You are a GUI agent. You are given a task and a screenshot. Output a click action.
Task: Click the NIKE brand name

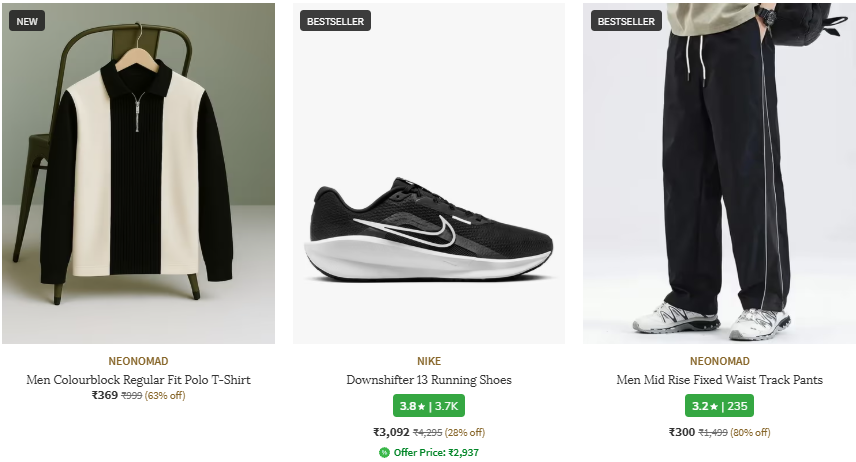[429, 361]
